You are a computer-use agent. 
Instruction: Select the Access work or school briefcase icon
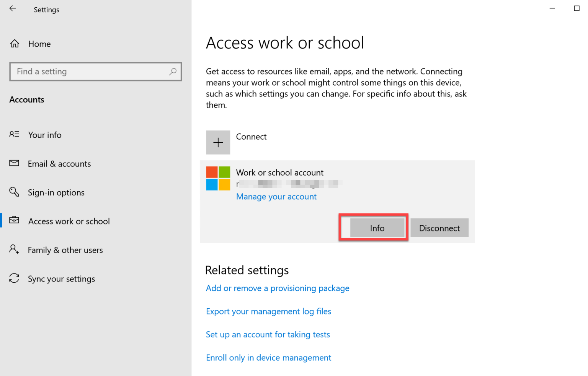click(14, 221)
